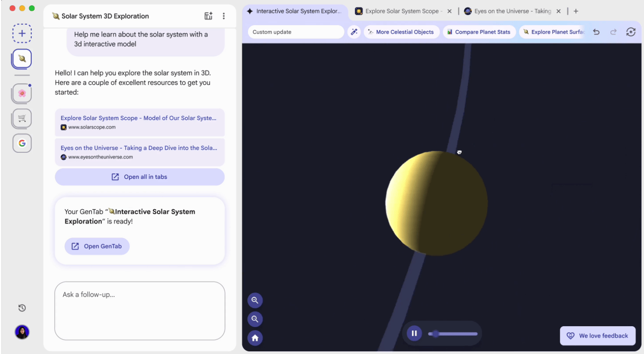Open the pink flower sidebar workspace
The width and height of the screenshot is (644, 354).
22,93
